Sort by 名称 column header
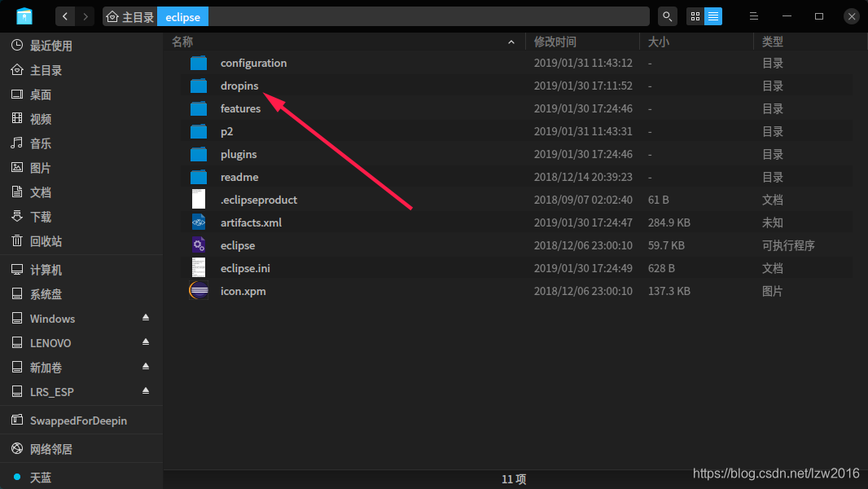 click(x=182, y=42)
